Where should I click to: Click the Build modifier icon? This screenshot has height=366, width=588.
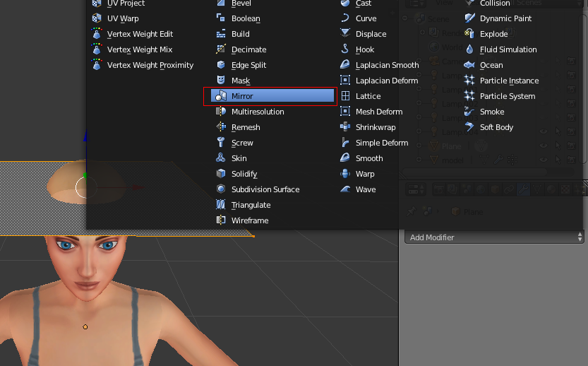tap(221, 34)
